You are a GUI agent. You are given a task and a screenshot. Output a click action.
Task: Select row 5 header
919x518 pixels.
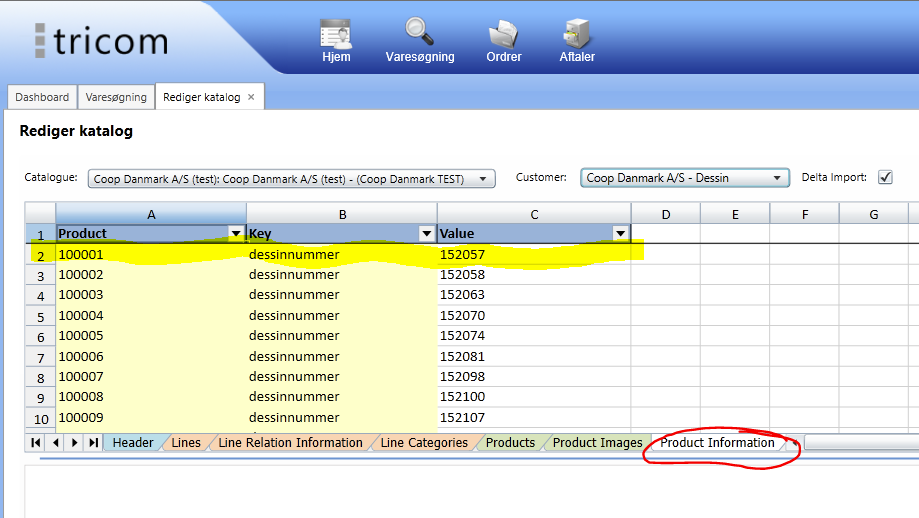40,316
